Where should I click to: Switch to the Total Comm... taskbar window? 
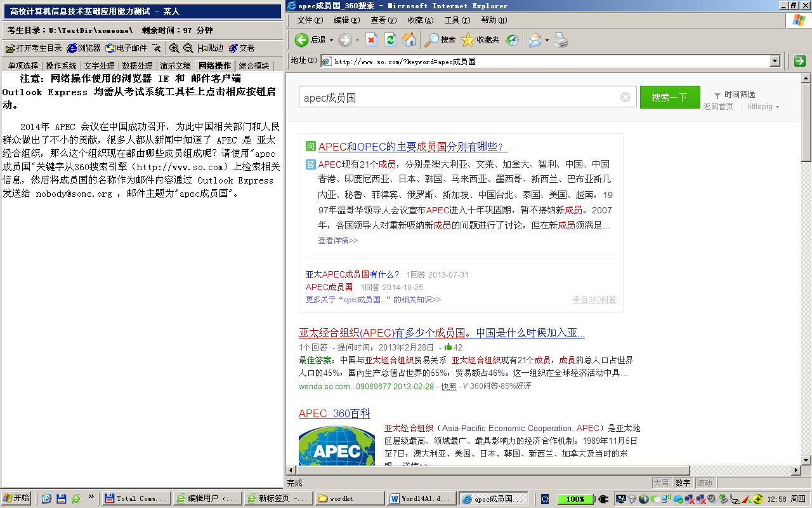point(137,498)
